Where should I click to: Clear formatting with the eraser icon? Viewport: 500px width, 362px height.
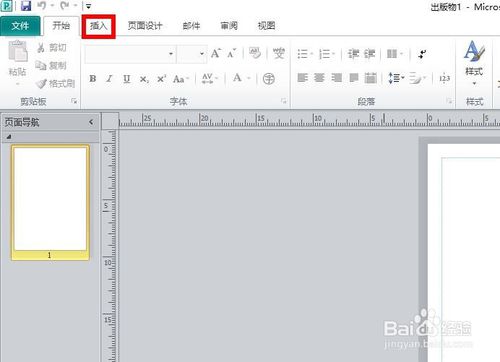click(255, 53)
